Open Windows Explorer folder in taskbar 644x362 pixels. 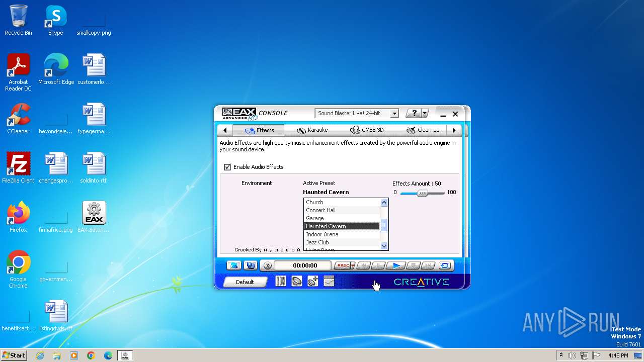[57, 355]
